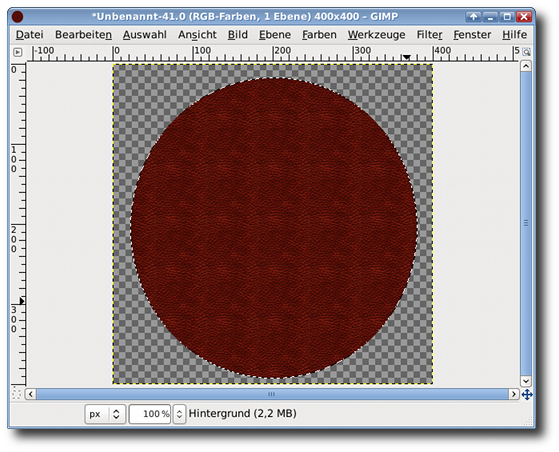Click the GIMP window icon in title bar
This screenshot has height=452, width=559.
(x=17, y=16)
